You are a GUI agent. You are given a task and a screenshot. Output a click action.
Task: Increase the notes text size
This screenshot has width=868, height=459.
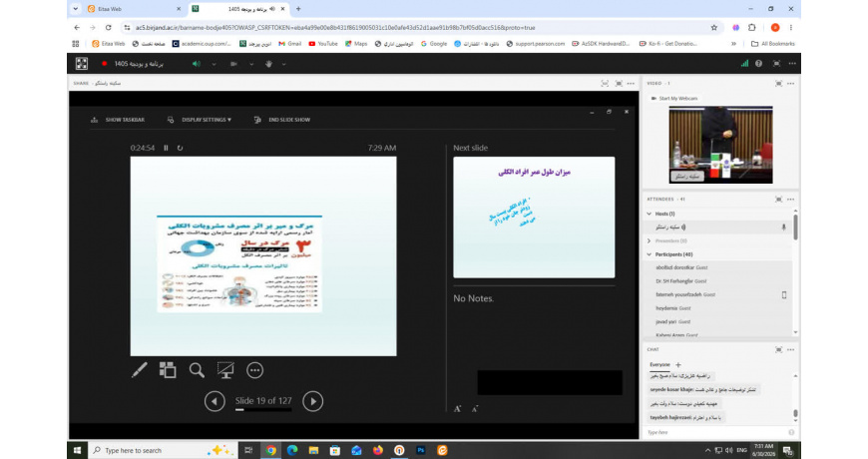[457, 409]
